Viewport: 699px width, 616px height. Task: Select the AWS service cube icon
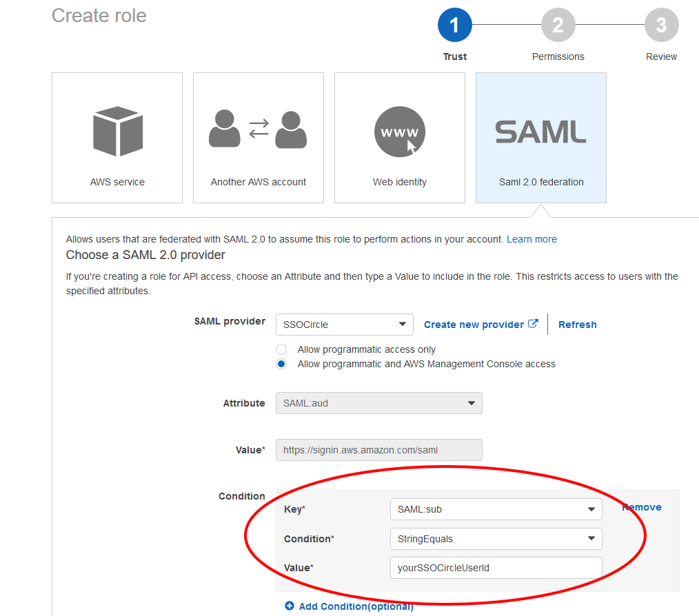(118, 132)
